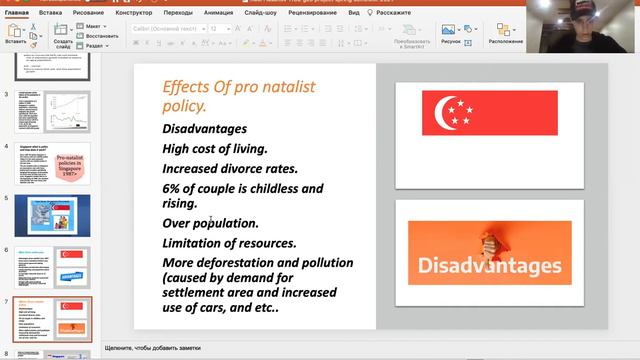Click the Расположение arrange icon
The height and width of the screenshot is (360, 640).
coord(503,29)
